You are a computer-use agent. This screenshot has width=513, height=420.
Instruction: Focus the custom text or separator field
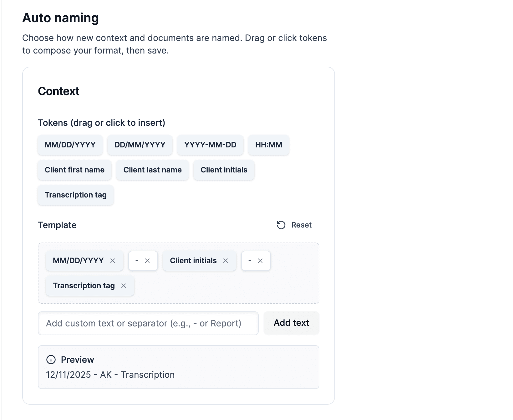click(148, 323)
